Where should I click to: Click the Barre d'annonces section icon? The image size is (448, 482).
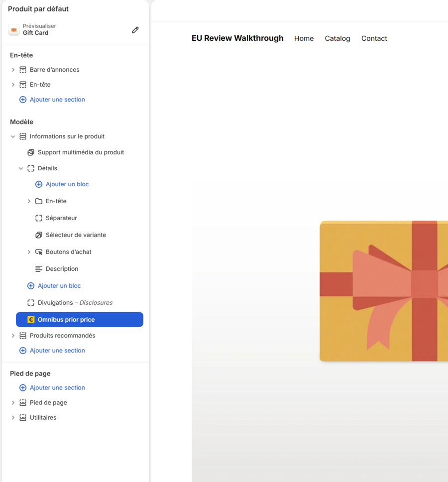[x=23, y=70]
